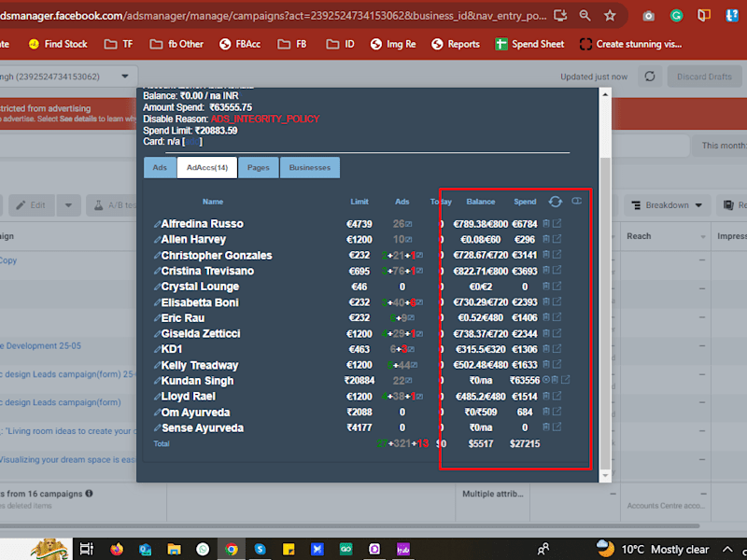Image resolution: width=747 pixels, height=560 pixels.
Task: Expand the ad account selector dropdown
Action: [x=125, y=77]
